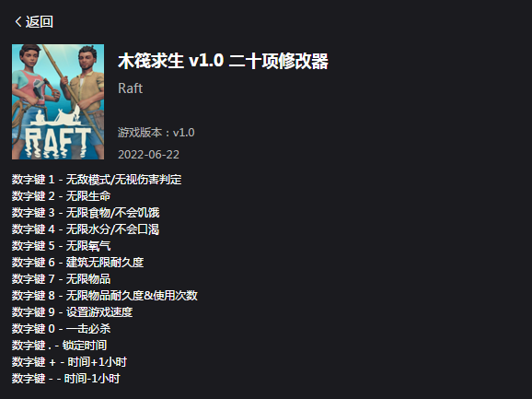Click the 游戏版本：v1.0 label
Image resolution: width=532 pixels, height=399 pixels.
(156, 133)
